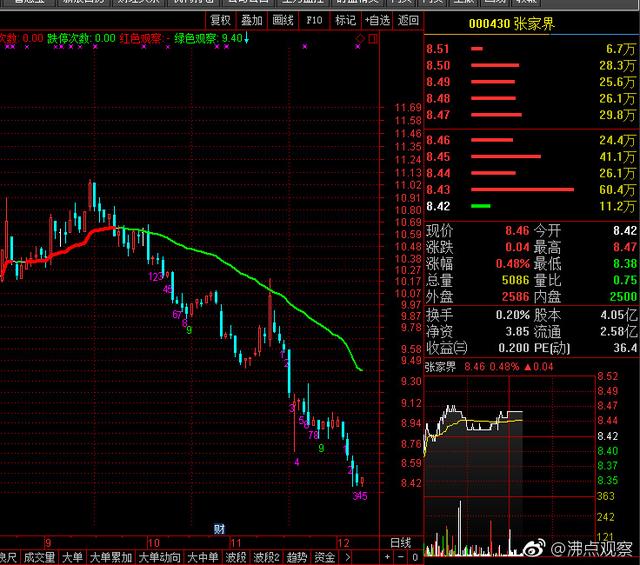Click the cyan down arrow after 9.40
The height and width of the screenshot is (565, 640).
click(247, 38)
